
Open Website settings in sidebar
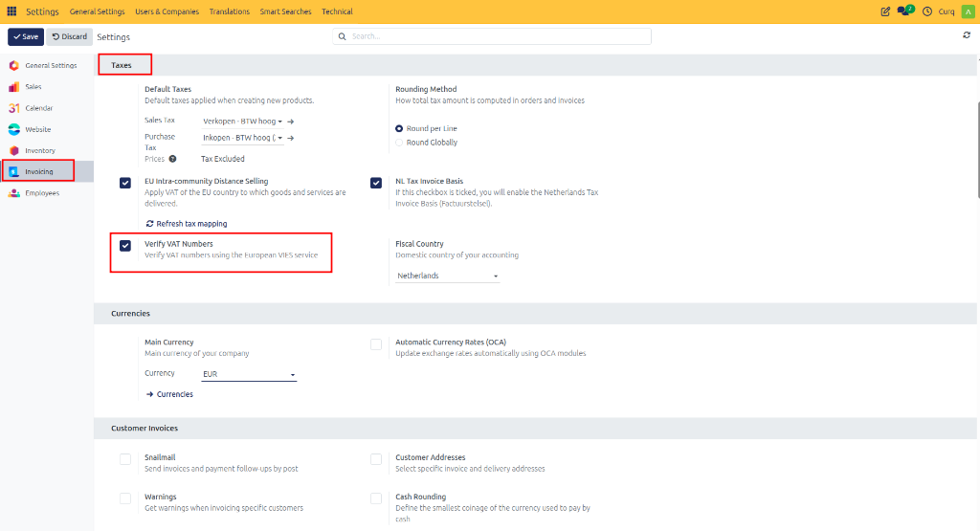pos(37,129)
